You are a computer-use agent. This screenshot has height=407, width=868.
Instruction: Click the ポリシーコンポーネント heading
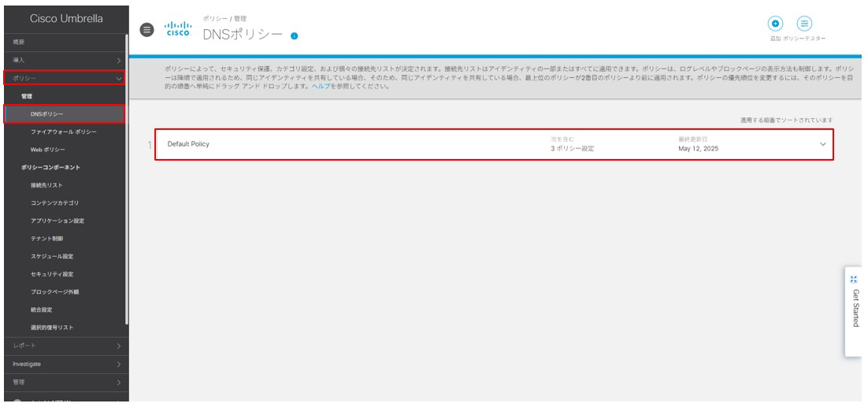click(x=51, y=168)
